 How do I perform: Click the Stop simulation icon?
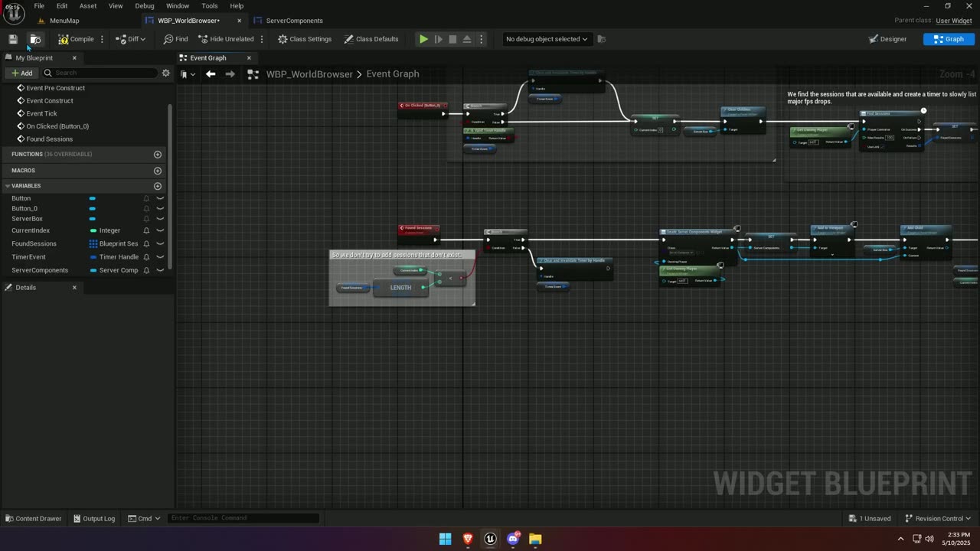452,39
